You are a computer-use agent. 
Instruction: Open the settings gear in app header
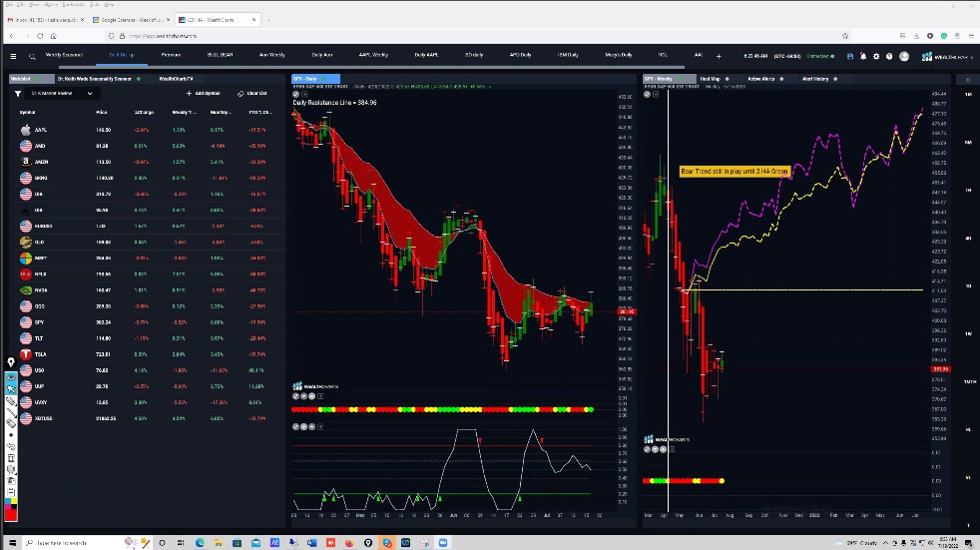pos(876,56)
